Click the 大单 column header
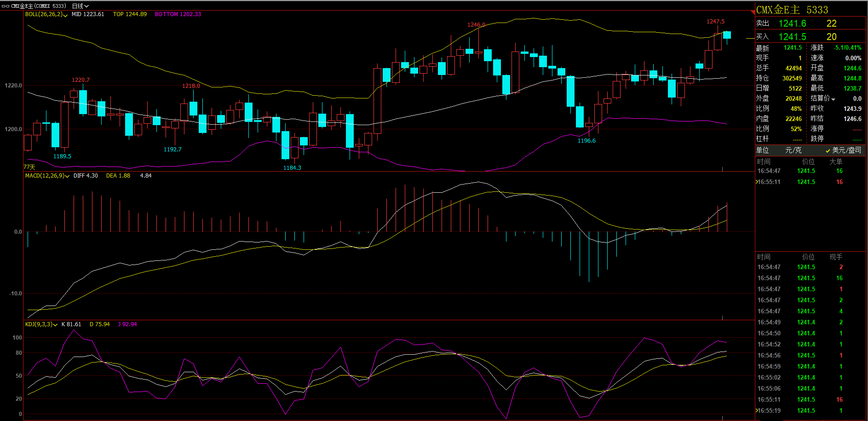 pyautogui.click(x=836, y=161)
